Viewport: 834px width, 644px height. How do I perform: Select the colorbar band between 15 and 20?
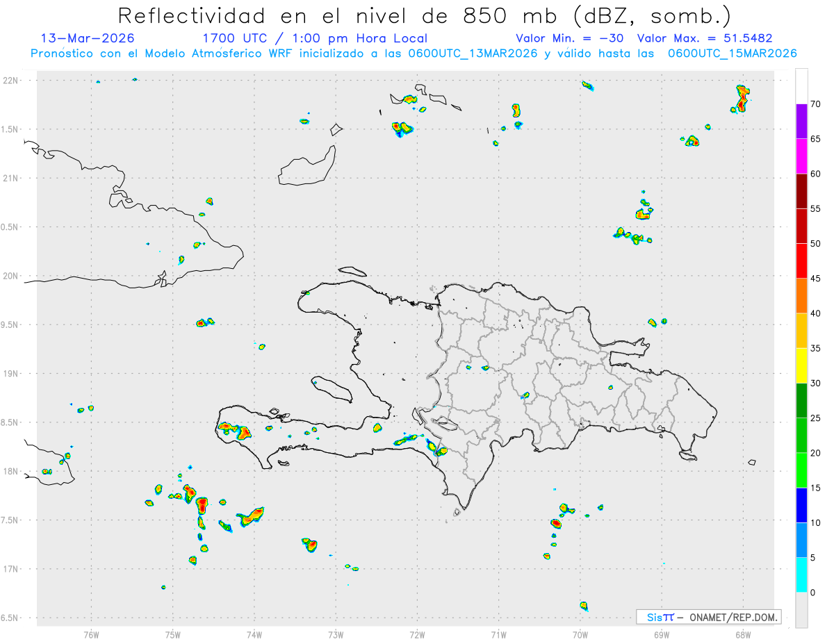pos(801,470)
